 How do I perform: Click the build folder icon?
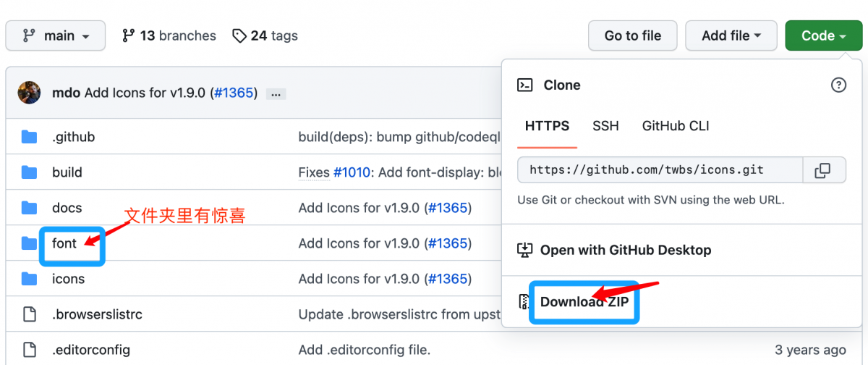click(29, 172)
